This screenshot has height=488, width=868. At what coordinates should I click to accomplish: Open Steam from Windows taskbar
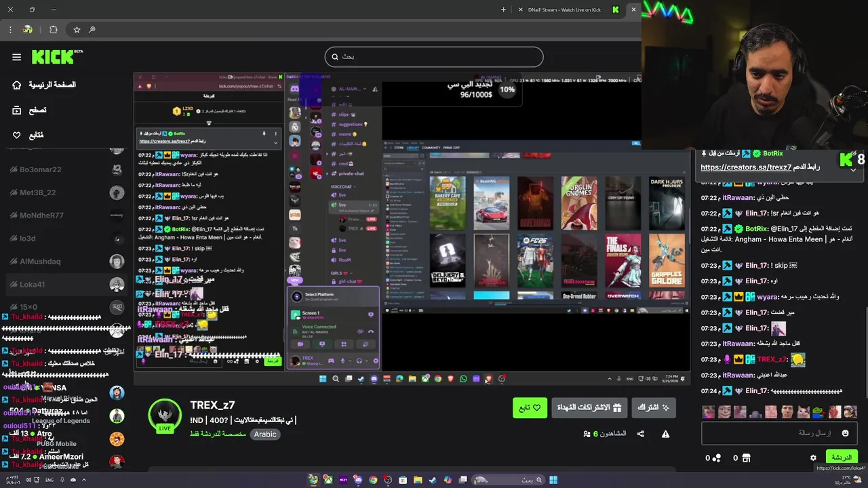[x=433, y=480]
